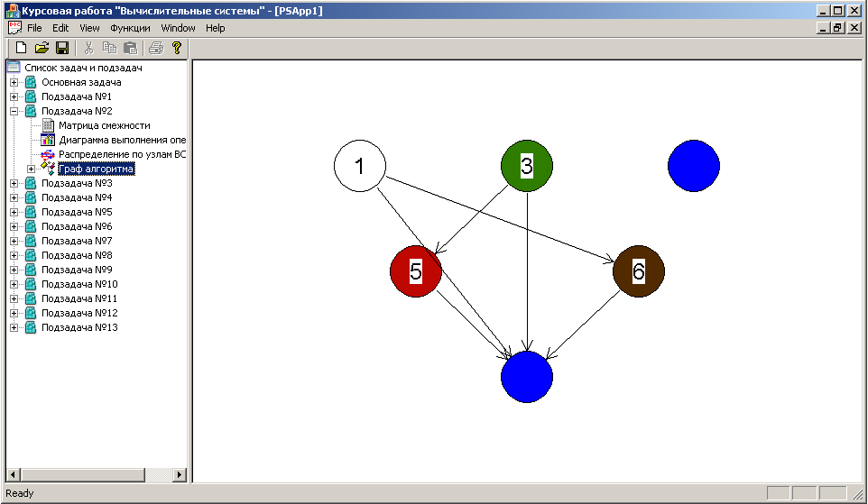Select Распределение по узлам ВС item
The width and height of the screenshot is (868, 504).
(123, 154)
